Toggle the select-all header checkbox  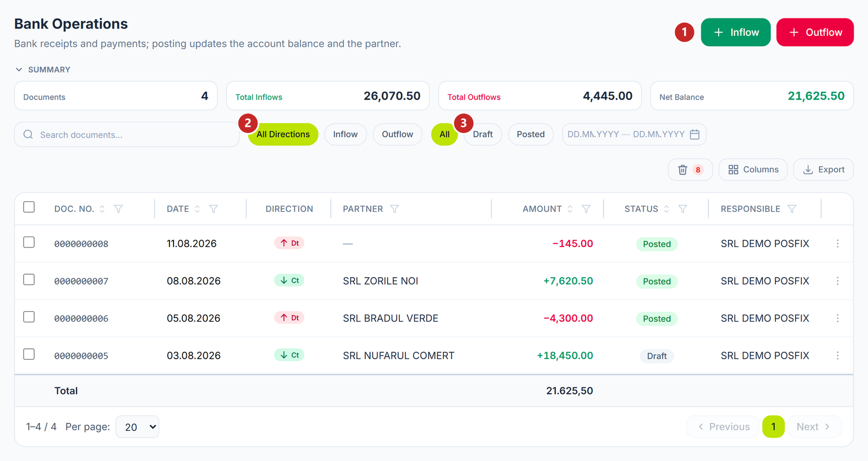29,207
